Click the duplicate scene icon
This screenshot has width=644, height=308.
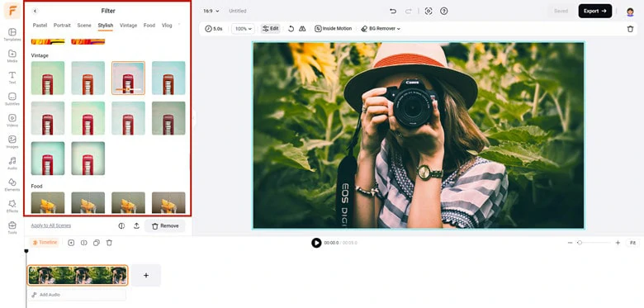click(x=97, y=243)
